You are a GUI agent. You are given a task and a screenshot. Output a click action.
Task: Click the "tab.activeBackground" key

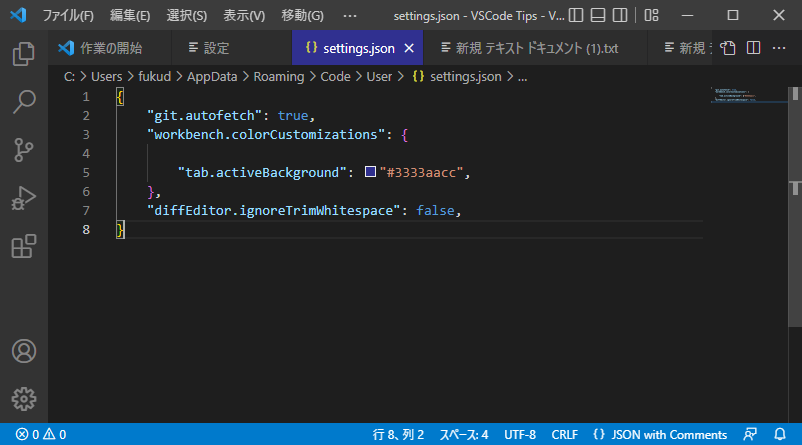pyautogui.click(x=262, y=172)
